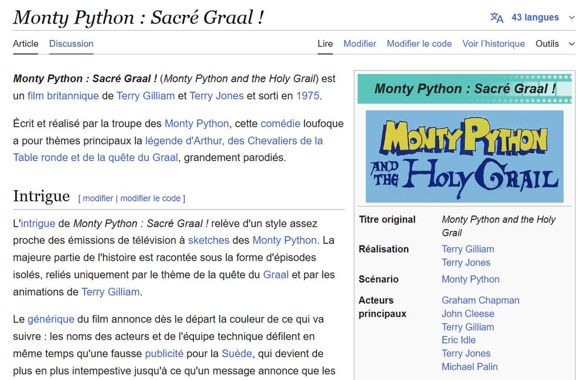Click the language translation icon

[496, 18]
